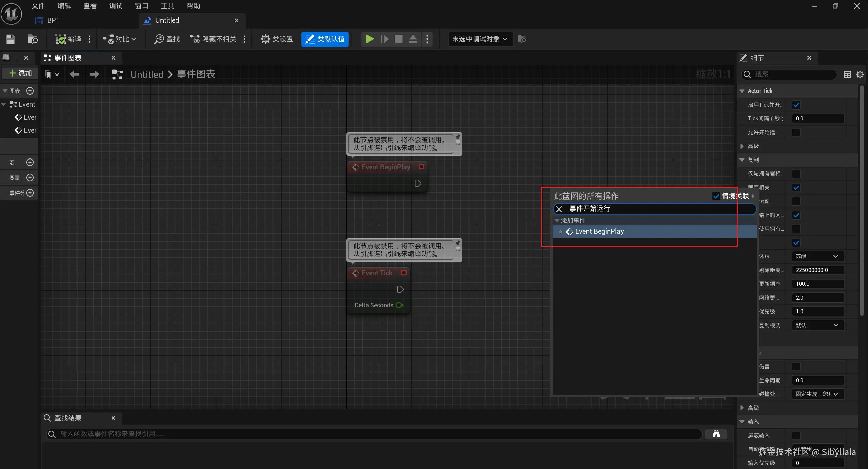Viewport: 868px width, 469px height.
Task: Click the Add (添加) button
Action: pyautogui.click(x=20, y=73)
